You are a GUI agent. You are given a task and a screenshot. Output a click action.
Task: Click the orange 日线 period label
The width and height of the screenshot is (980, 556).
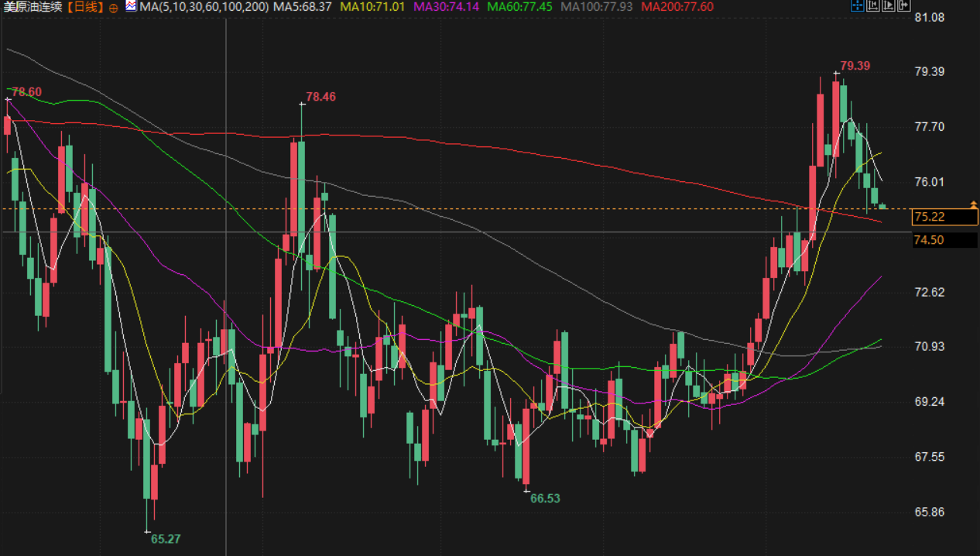[x=85, y=7]
